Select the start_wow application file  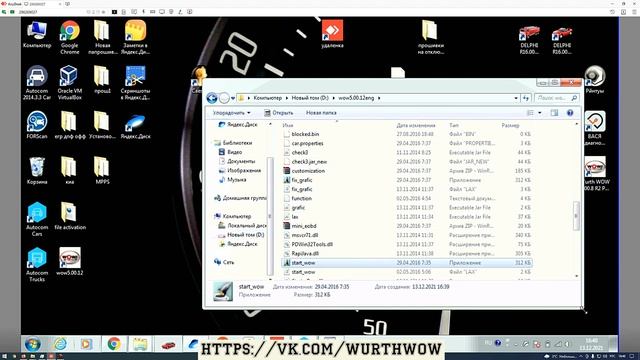407,263
